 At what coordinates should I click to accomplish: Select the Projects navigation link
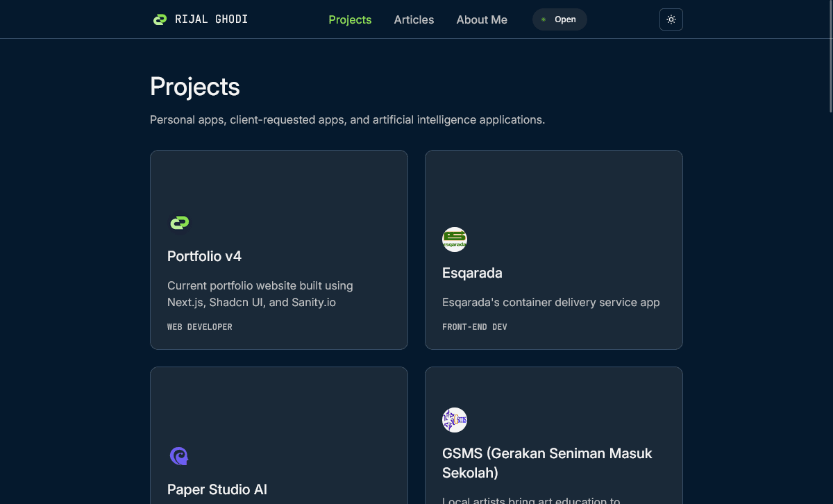(350, 19)
